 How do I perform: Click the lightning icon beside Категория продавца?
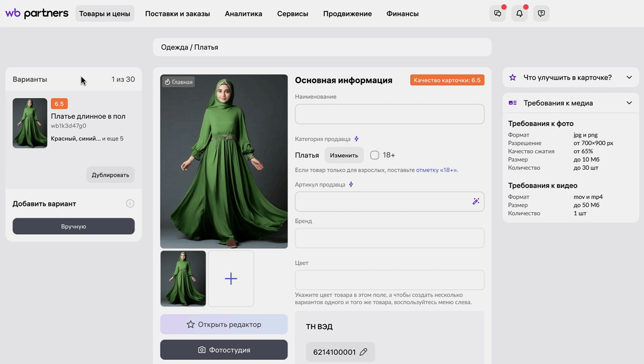(x=356, y=139)
